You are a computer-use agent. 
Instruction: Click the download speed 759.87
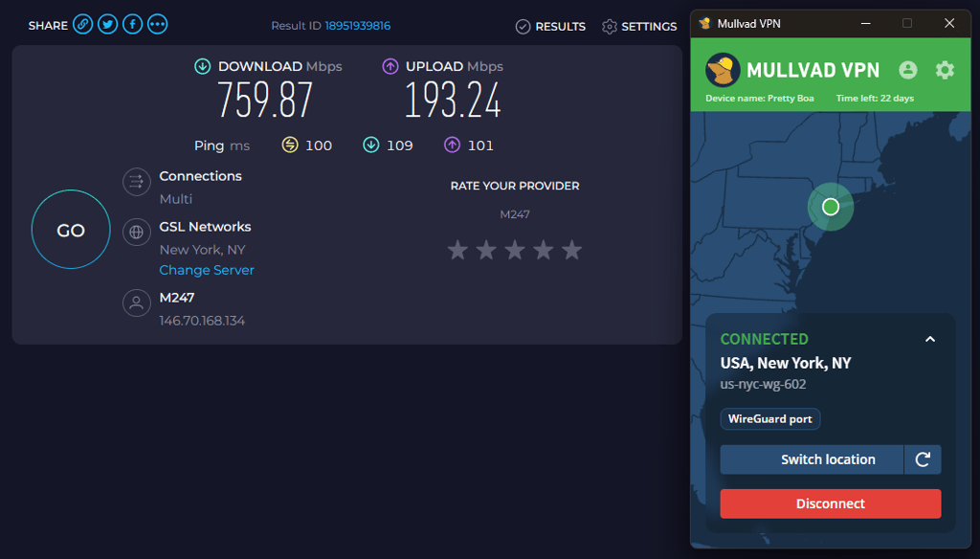coord(265,101)
